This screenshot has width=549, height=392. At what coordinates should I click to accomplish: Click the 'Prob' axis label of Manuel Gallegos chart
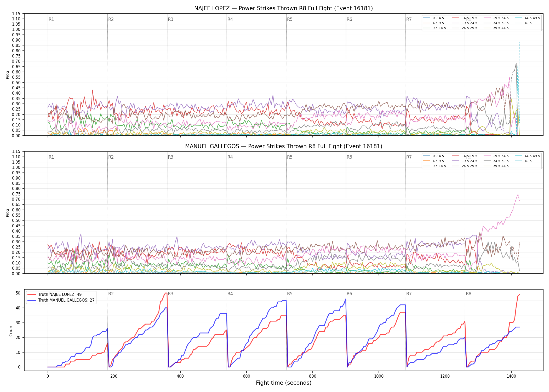8,213
